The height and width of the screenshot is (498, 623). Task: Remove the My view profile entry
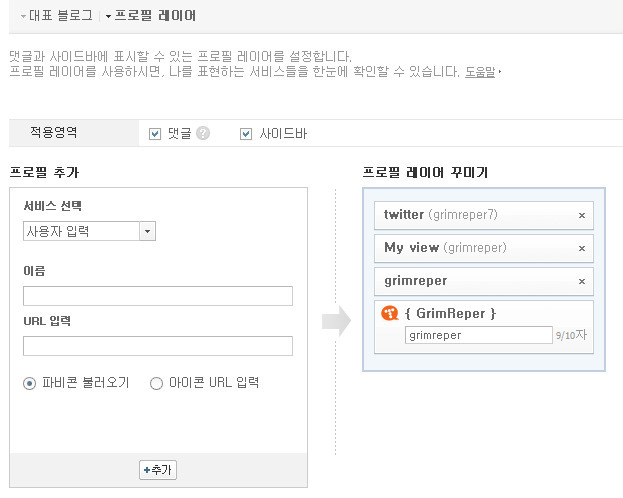[x=582, y=248]
